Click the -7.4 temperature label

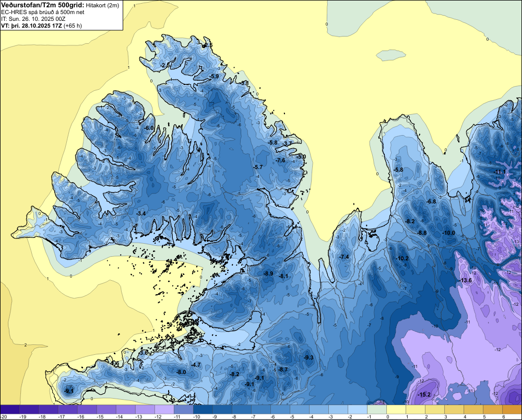click(344, 257)
